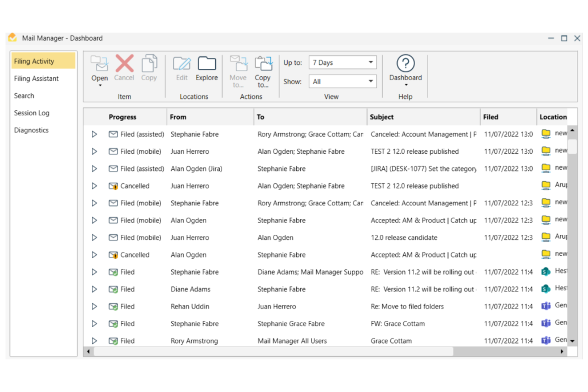
Task: Select subject '12.0 release candidate'
Action: point(404,238)
